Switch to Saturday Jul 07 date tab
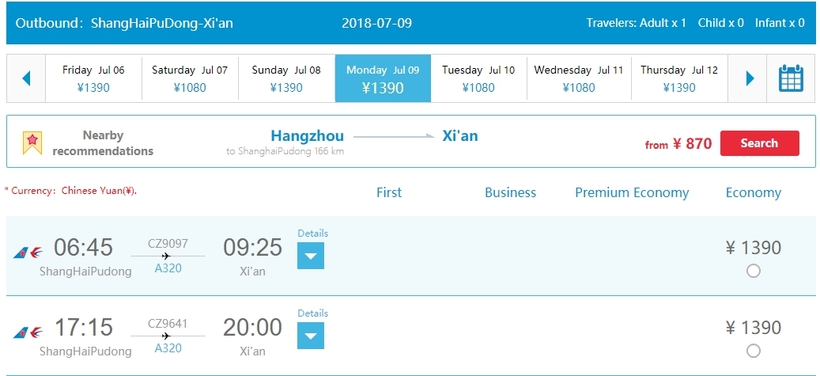 coord(190,78)
